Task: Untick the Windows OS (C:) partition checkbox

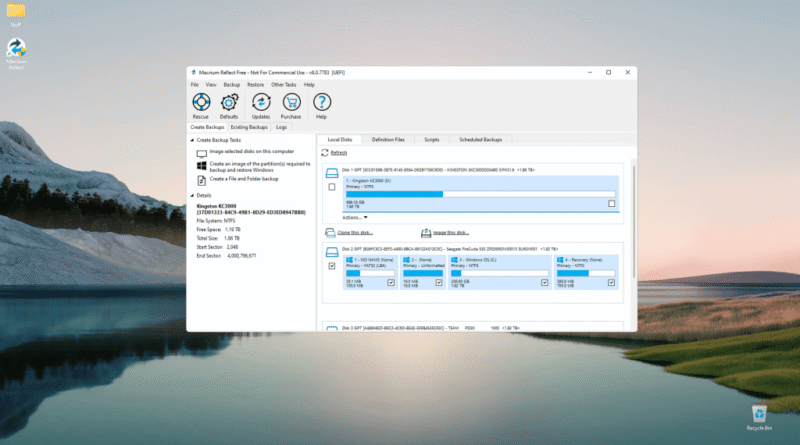Action: (x=544, y=282)
